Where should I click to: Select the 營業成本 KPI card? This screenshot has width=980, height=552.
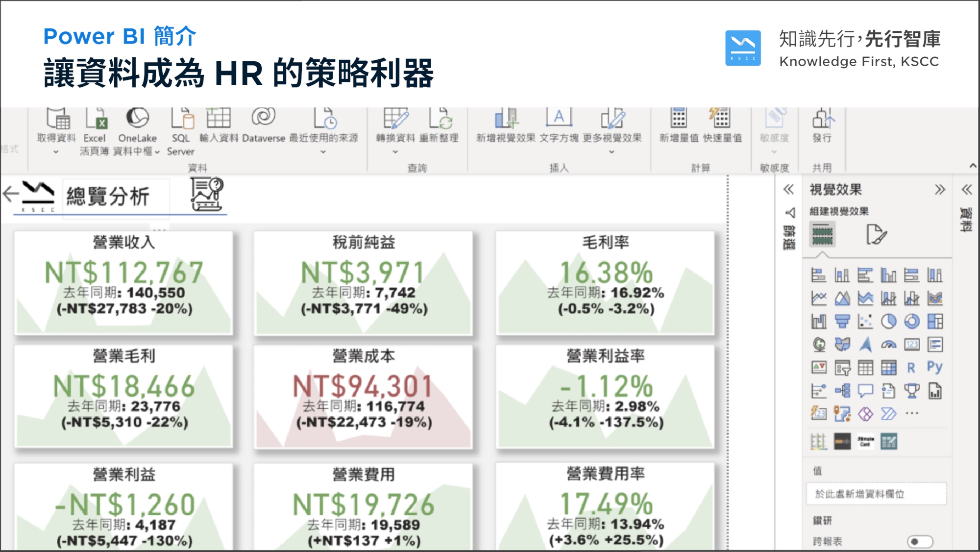pos(363,397)
